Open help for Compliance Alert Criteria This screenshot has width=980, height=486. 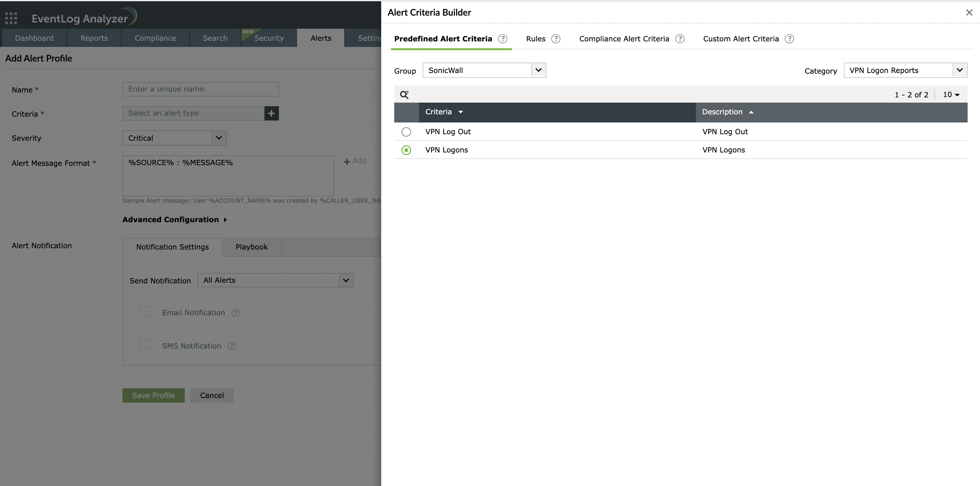click(x=680, y=39)
